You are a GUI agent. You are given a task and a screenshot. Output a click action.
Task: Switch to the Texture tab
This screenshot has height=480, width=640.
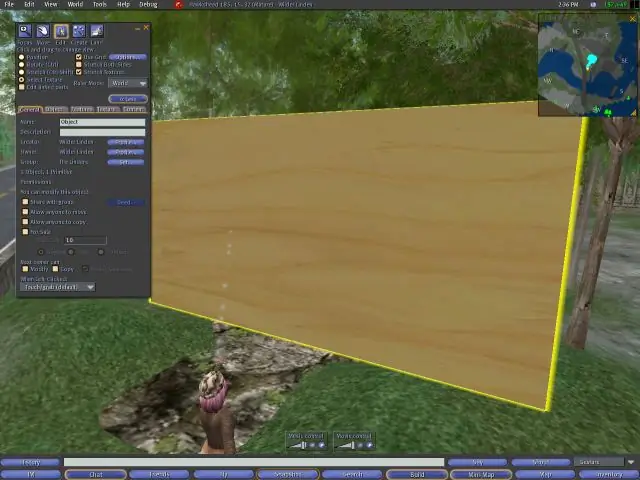click(107, 109)
